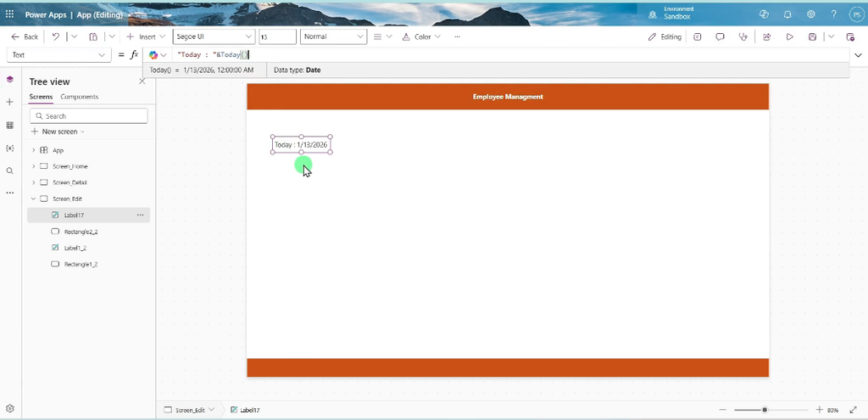Open the Normal font weight dropdown
Viewport: 868px width, 420px height.
(x=333, y=36)
